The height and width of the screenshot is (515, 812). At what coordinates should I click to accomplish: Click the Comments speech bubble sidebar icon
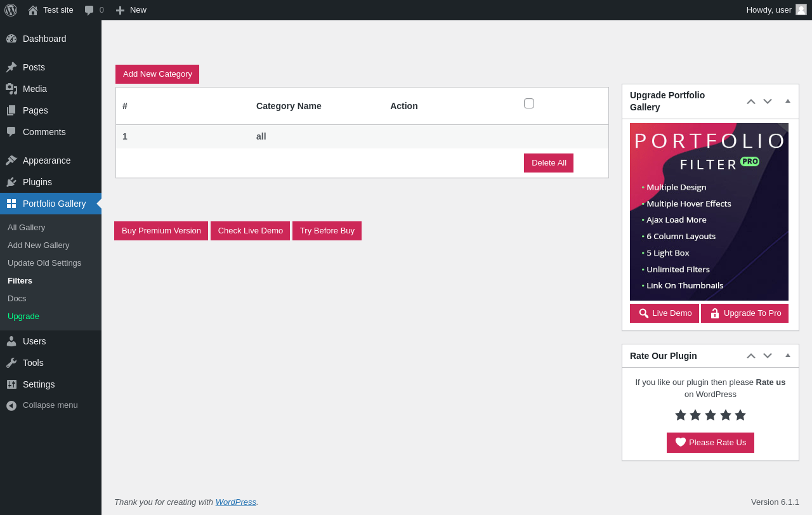click(x=11, y=132)
